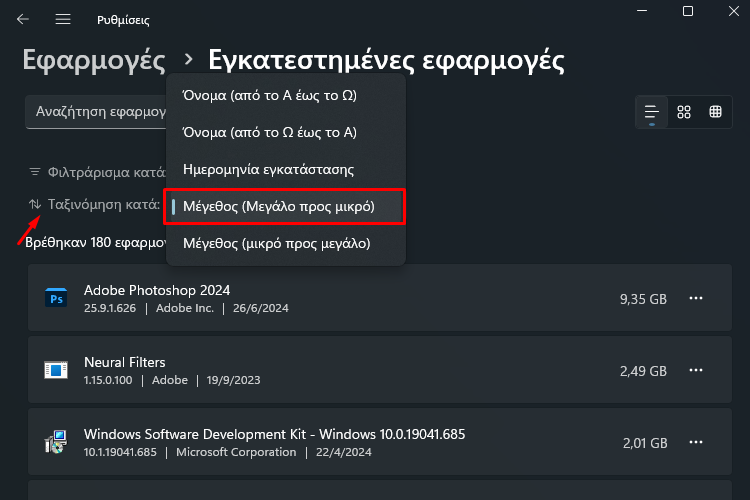Select the Adobe Photoshop 2024 name
This screenshot has height=500, width=750.
click(x=157, y=290)
